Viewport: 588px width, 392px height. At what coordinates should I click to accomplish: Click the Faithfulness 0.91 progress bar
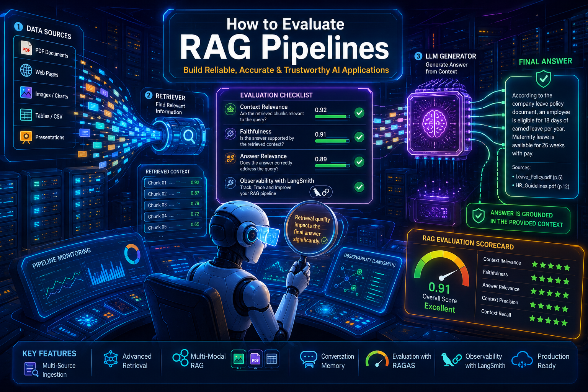click(x=332, y=141)
